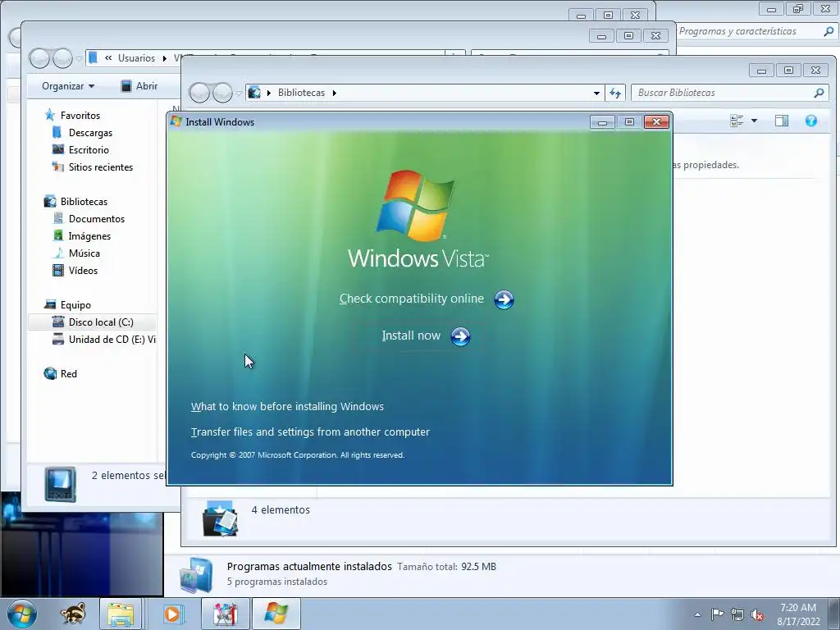This screenshot has height=630, width=840.
Task: Click the change view icon in Bibliotecas
Action: [737, 121]
